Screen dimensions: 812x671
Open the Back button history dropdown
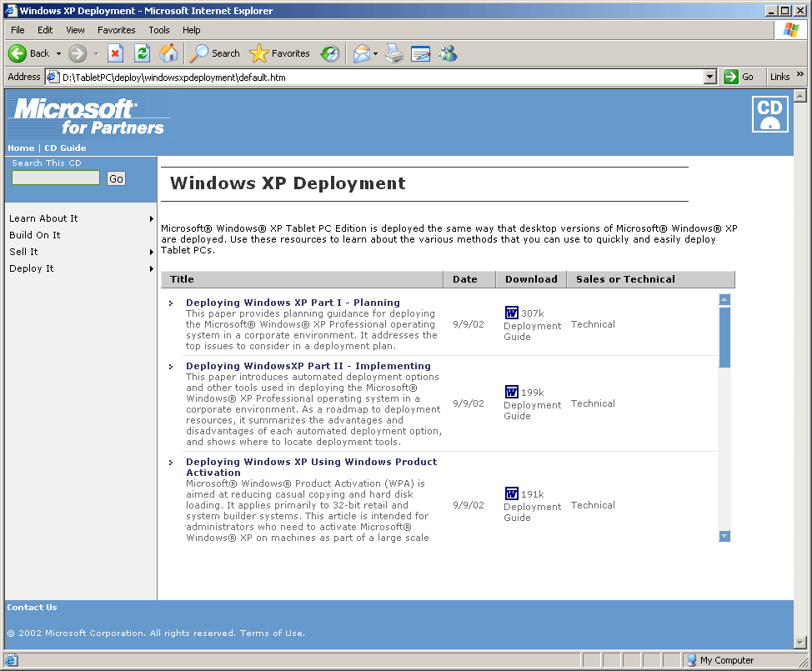(x=58, y=53)
